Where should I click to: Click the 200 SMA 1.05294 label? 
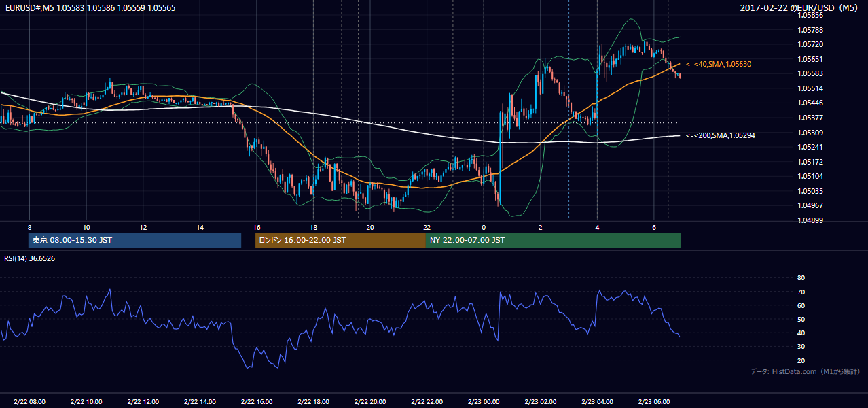coord(721,135)
